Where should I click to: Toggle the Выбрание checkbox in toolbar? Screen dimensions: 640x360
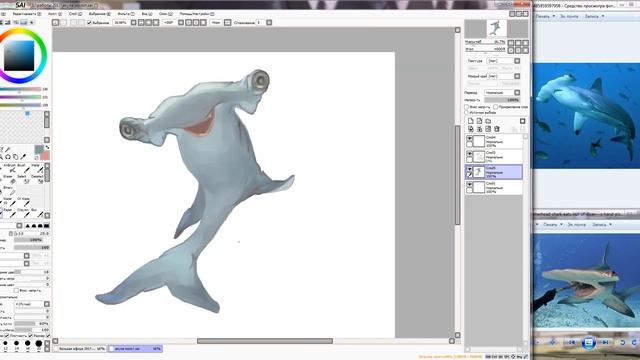[x=89, y=23]
